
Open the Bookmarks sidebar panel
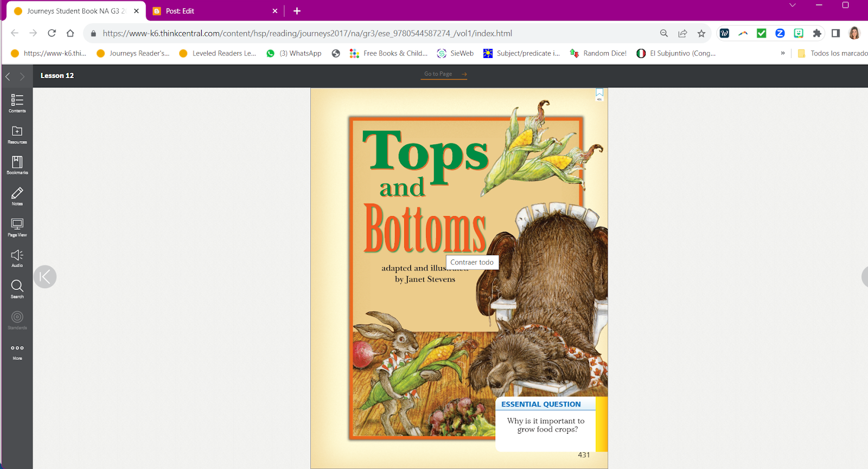coord(17,166)
